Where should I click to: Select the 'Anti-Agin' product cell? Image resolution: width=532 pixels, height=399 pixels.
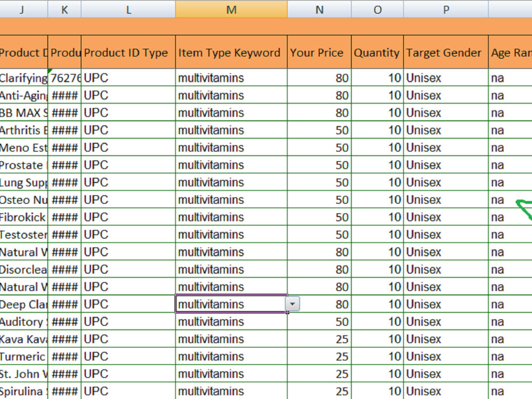coord(24,95)
